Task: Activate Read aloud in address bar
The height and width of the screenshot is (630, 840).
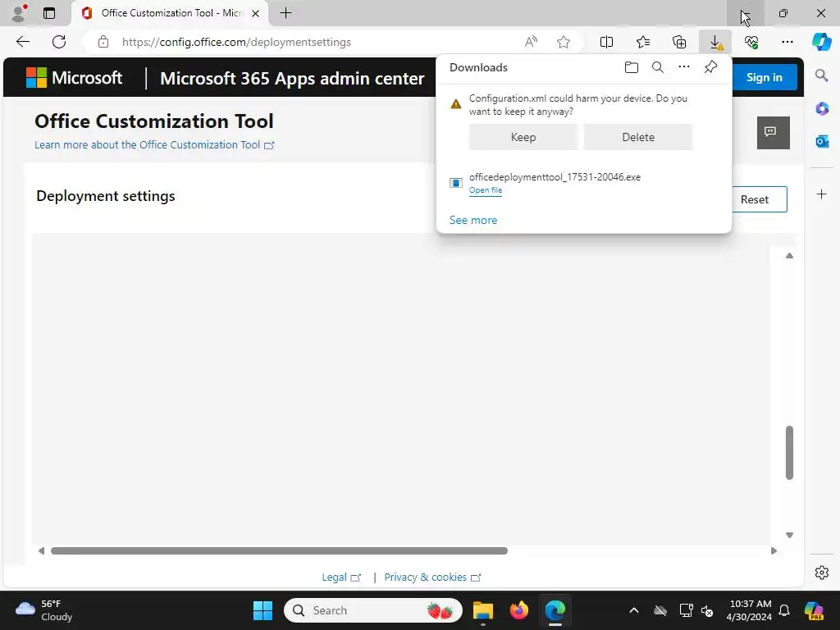Action: [x=531, y=42]
